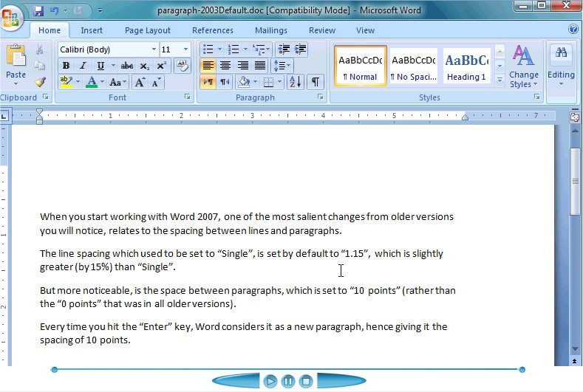Image resolution: width=583 pixels, height=392 pixels.
Task: Decrease paragraph indent
Action: 284,49
